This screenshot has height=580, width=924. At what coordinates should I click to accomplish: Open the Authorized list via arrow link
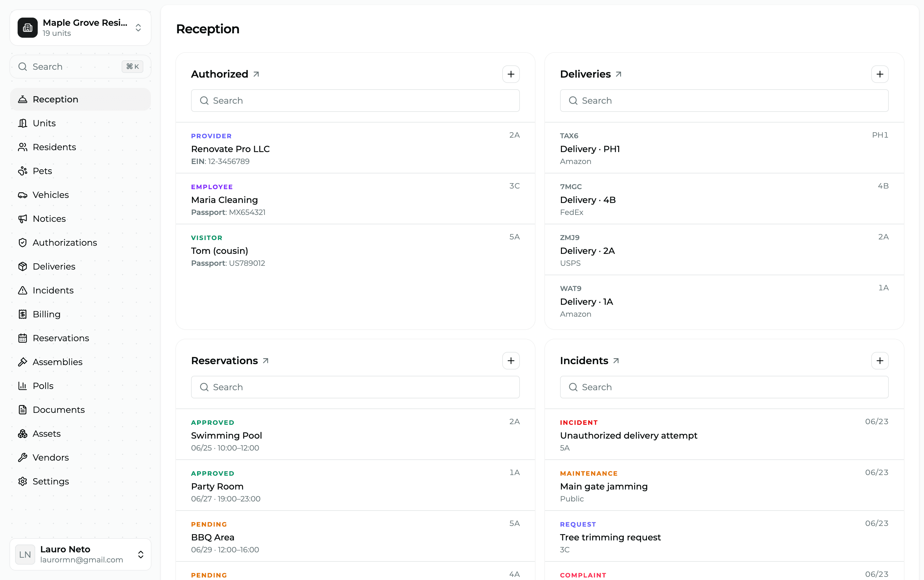[256, 74]
